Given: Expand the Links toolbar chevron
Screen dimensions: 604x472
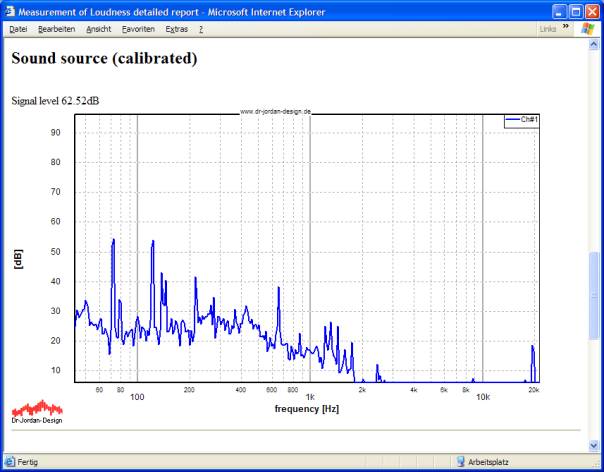Looking at the screenshot, I should 563,29.
